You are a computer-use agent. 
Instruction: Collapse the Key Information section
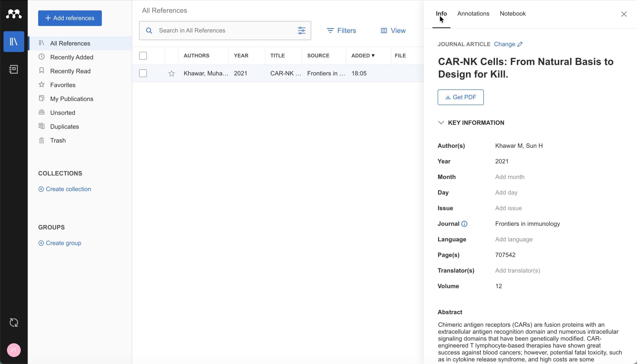coord(441,123)
